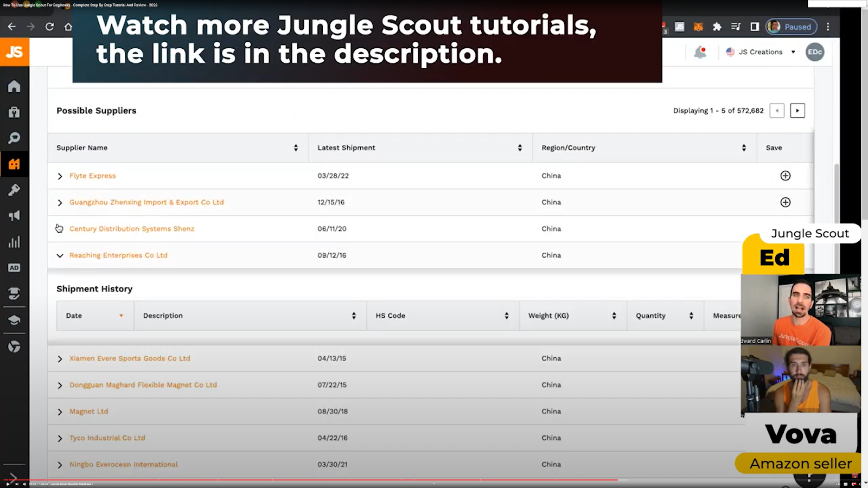Open the Ningbo Everocean International link

point(124,465)
